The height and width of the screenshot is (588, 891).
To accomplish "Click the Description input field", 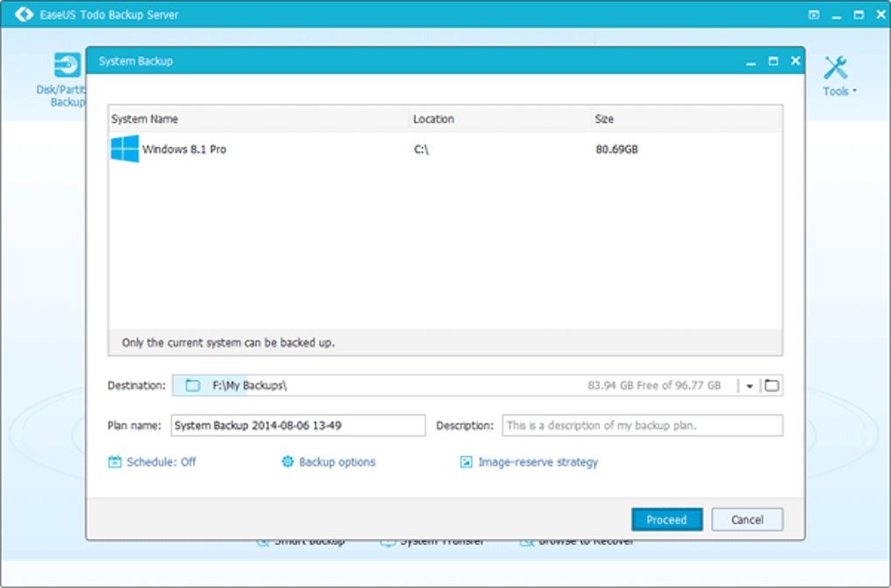I will coord(643,425).
